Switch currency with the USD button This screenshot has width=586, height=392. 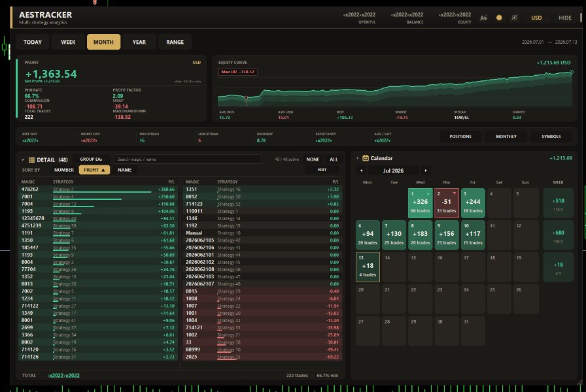[x=536, y=18]
